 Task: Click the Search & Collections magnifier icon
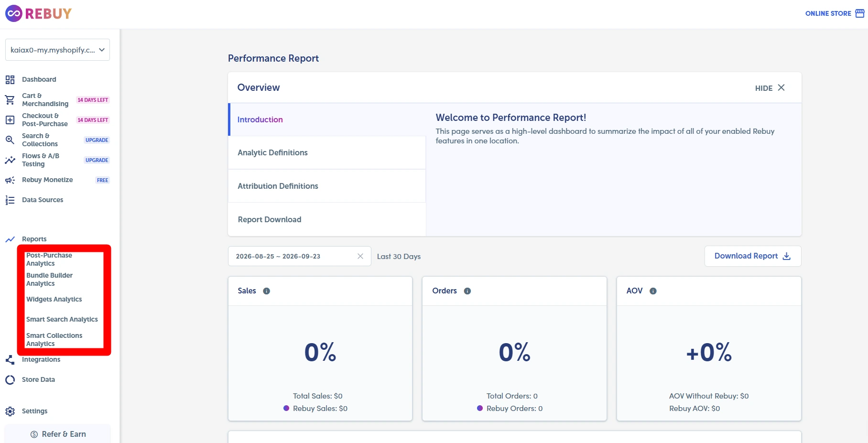tap(10, 140)
